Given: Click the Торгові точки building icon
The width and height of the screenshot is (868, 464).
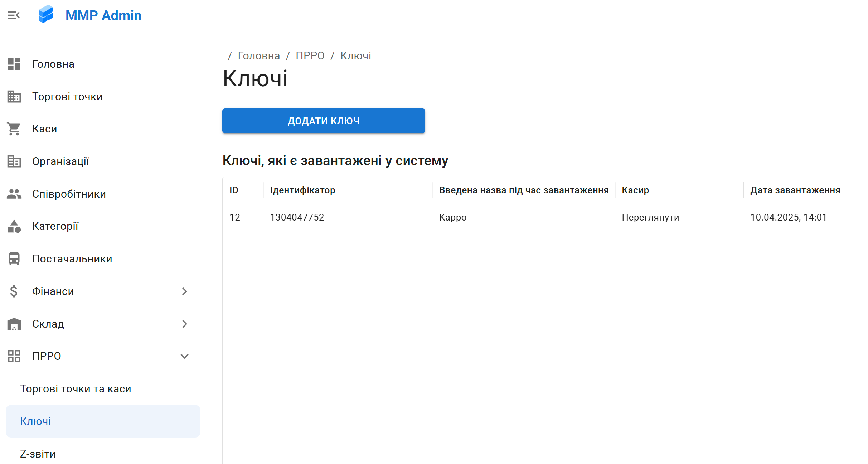Looking at the screenshot, I should click(x=14, y=97).
